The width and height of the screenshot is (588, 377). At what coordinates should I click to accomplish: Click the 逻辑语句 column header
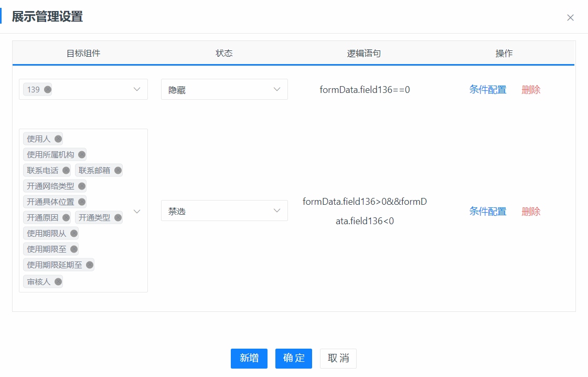coord(364,54)
